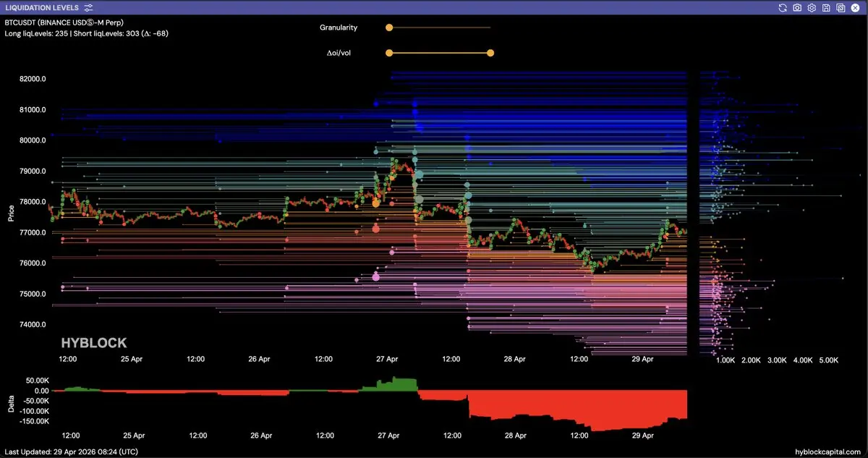Image resolution: width=868 pixels, height=458 pixels.
Task: Click the Granularity label
Action: [x=339, y=27]
